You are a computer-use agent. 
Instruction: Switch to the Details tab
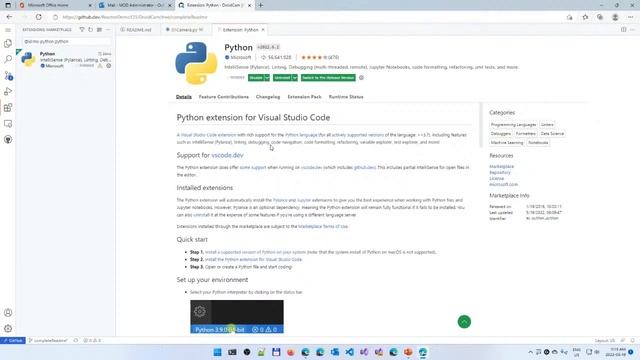(184, 97)
